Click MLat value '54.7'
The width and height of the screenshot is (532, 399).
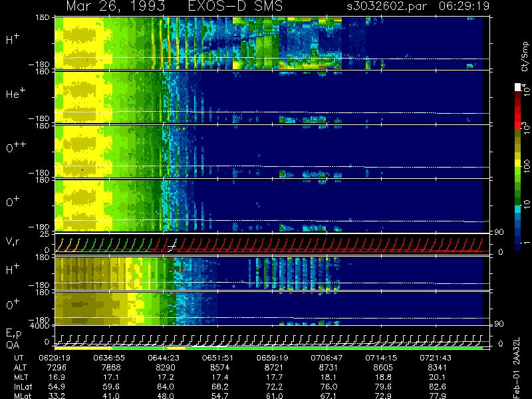220,396
